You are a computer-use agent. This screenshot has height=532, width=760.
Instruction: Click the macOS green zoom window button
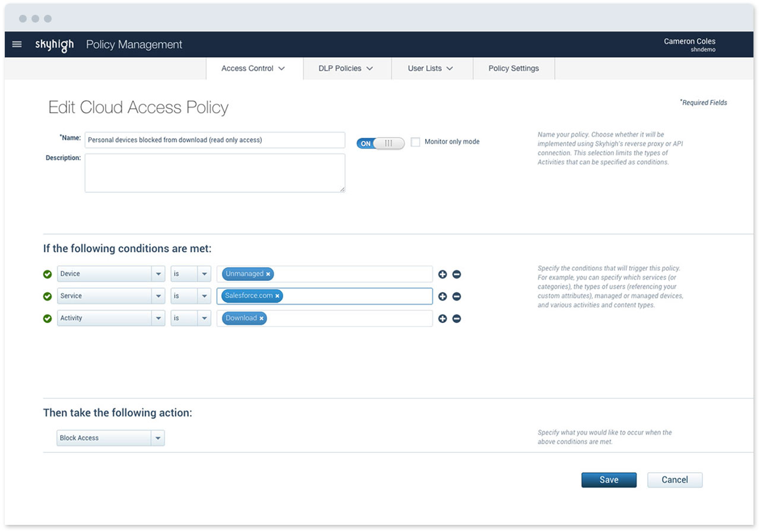[47, 19]
